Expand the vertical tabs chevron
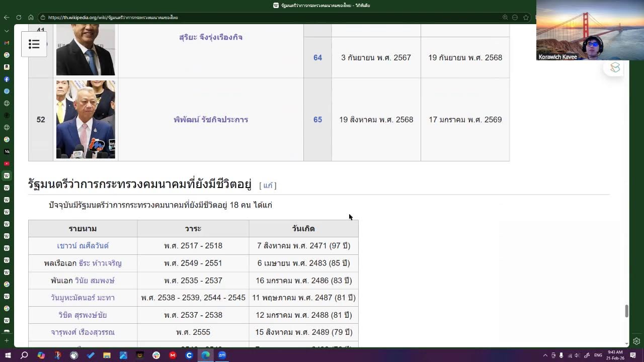The width and height of the screenshot is (644, 362). point(7,31)
